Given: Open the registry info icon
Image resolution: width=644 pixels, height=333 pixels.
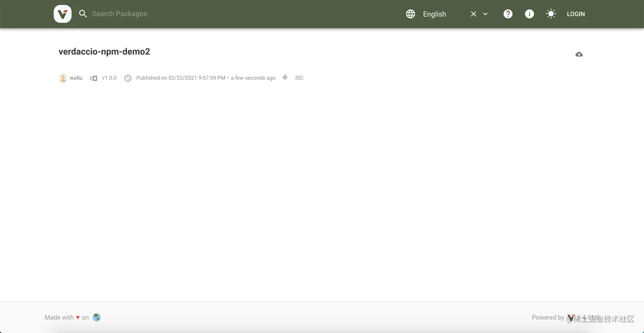Looking at the screenshot, I should pyautogui.click(x=529, y=14).
